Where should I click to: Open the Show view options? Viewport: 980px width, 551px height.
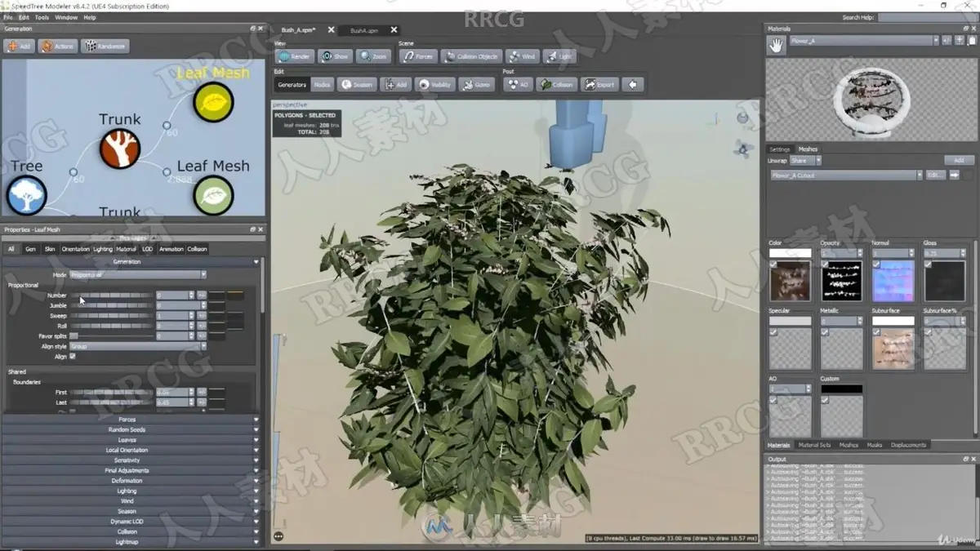pyautogui.click(x=335, y=56)
